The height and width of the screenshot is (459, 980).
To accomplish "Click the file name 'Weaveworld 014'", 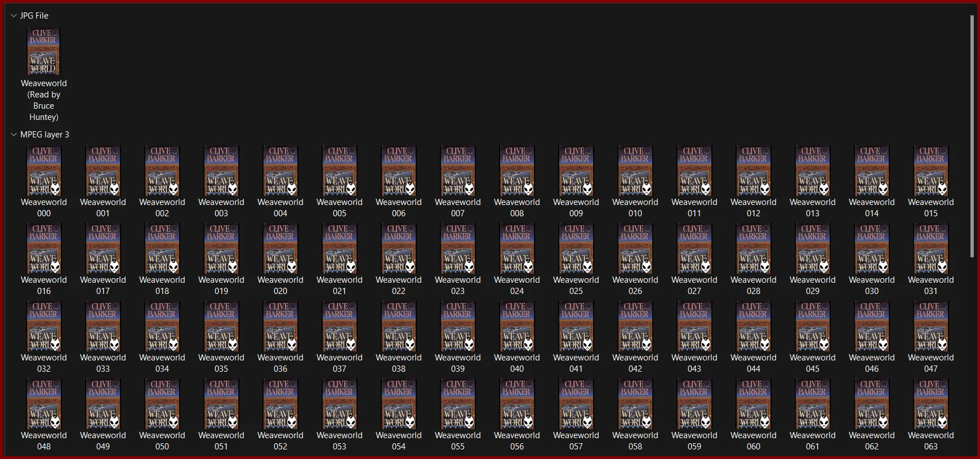I will click(x=872, y=208).
